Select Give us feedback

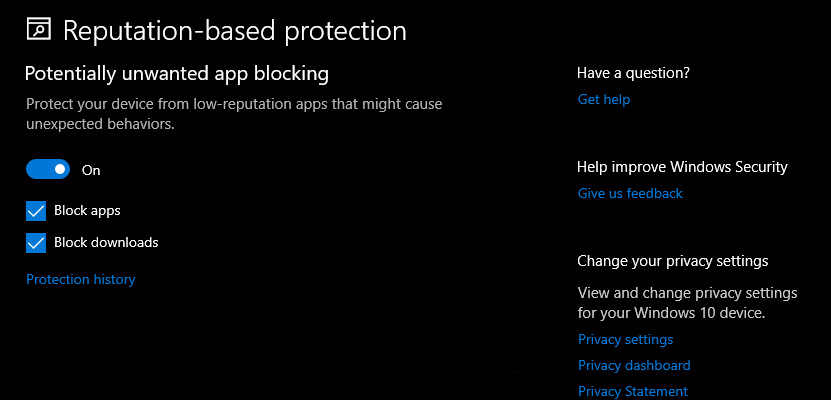[x=630, y=193]
